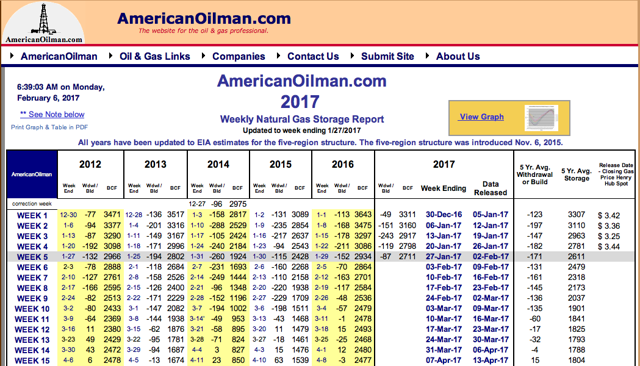The height and width of the screenshot is (366, 640).
Task: Select the WEEK 10 row label
Action: pos(32,309)
